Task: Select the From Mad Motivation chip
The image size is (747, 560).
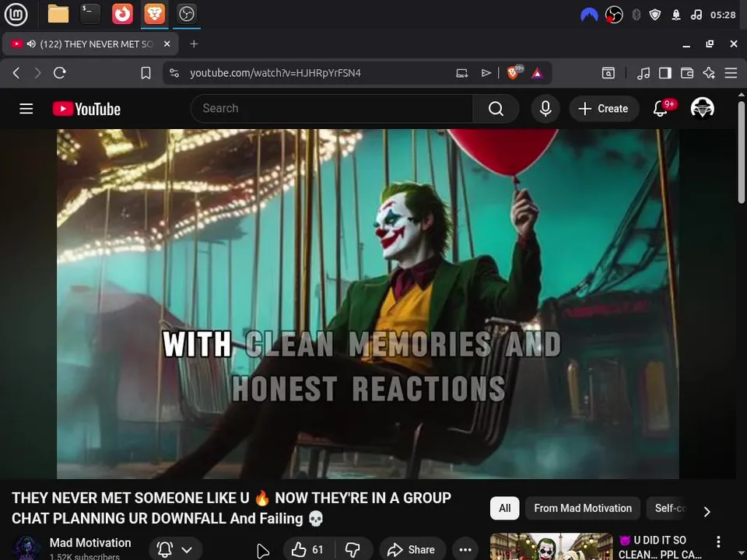Action: point(583,508)
